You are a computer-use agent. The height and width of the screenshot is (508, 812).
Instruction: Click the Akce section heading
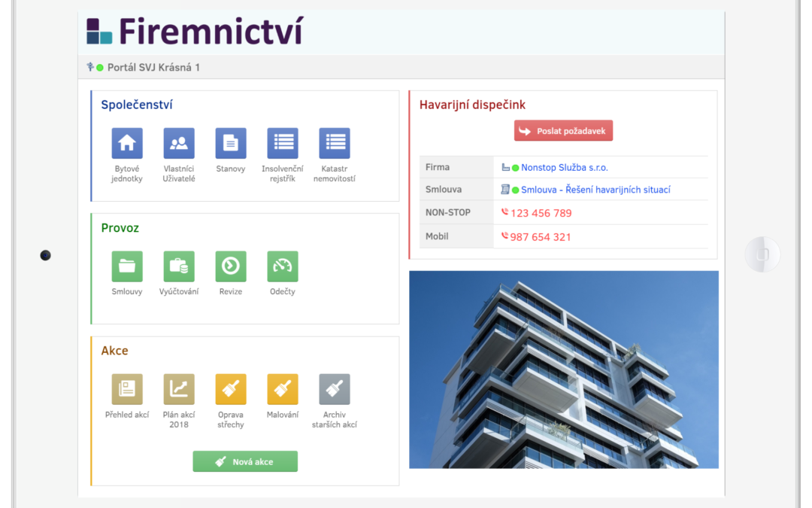[x=114, y=351]
